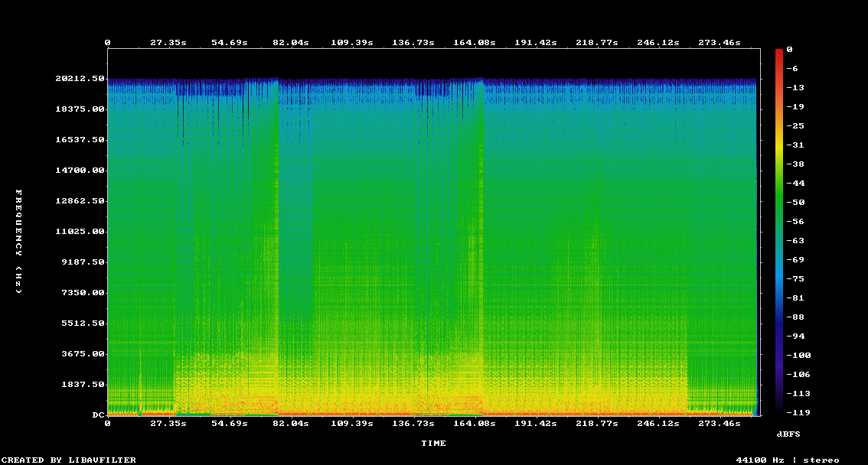Click the 82.04s marker on top time axis
This screenshot has height=465, width=868.
point(291,43)
